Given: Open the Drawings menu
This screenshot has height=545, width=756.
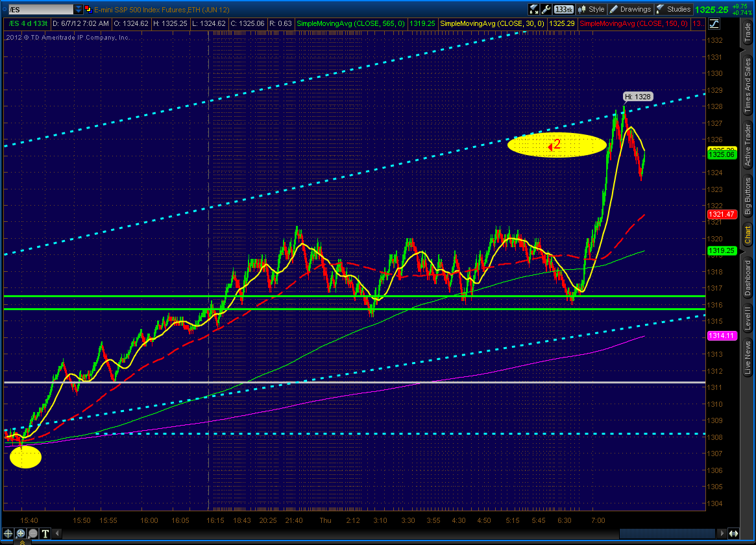Looking at the screenshot, I should 630,9.
